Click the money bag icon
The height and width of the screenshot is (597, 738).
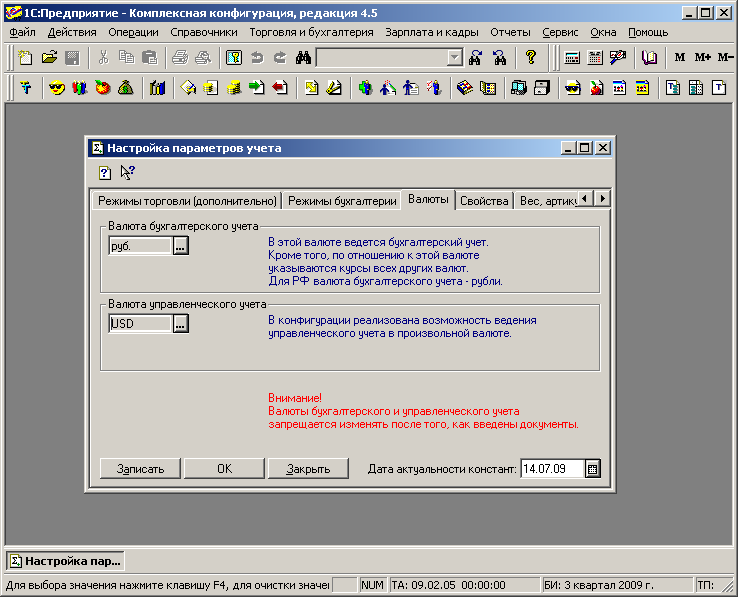[x=126, y=88]
